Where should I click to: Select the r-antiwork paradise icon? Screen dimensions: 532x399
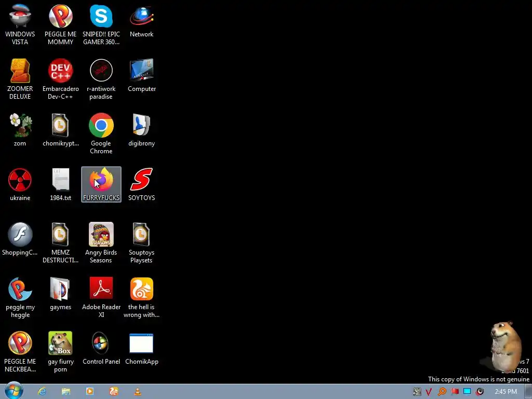[x=101, y=79]
